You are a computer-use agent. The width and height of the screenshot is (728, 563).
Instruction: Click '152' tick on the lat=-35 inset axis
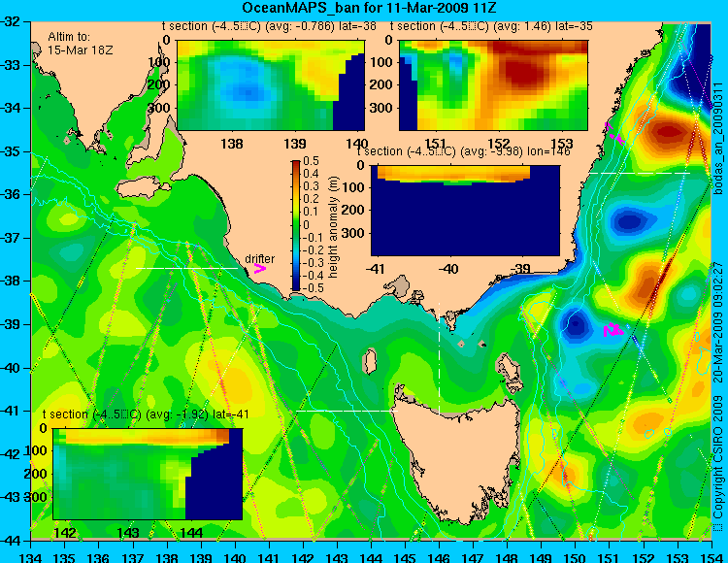499,144
